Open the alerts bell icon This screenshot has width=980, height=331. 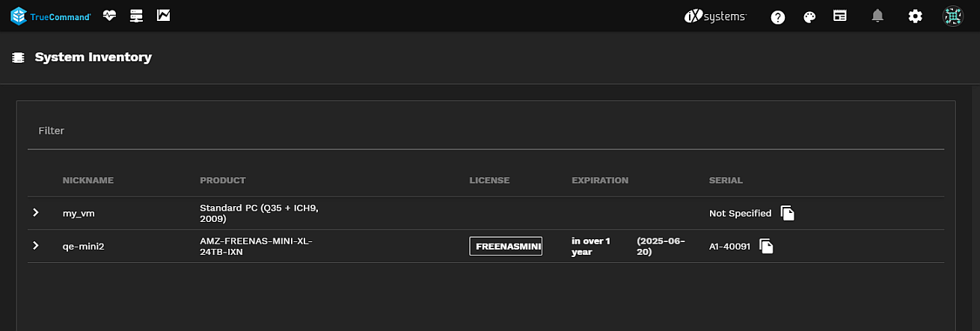tap(878, 16)
